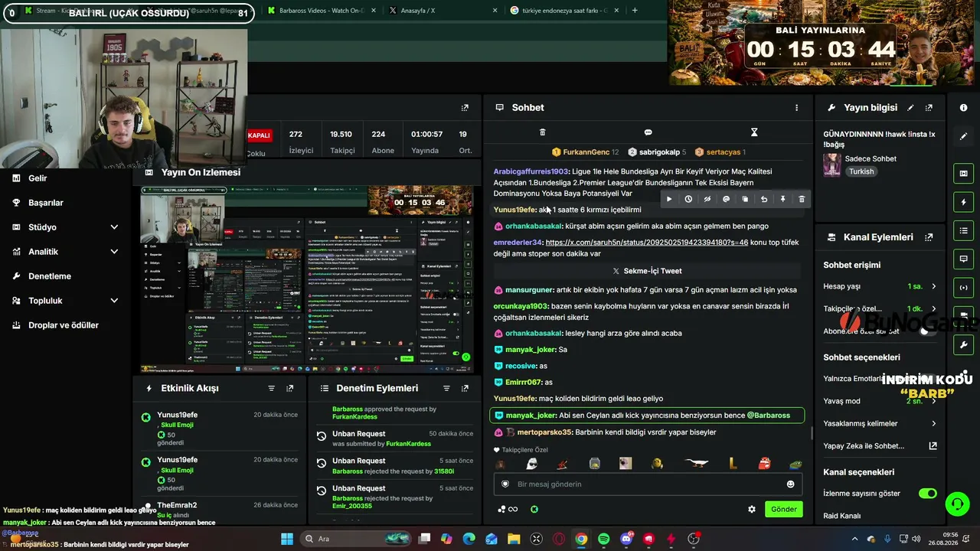Open the Sohbet panel three-dot menu
Image resolution: width=980 pixels, height=551 pixels.
tap(796, 108)
